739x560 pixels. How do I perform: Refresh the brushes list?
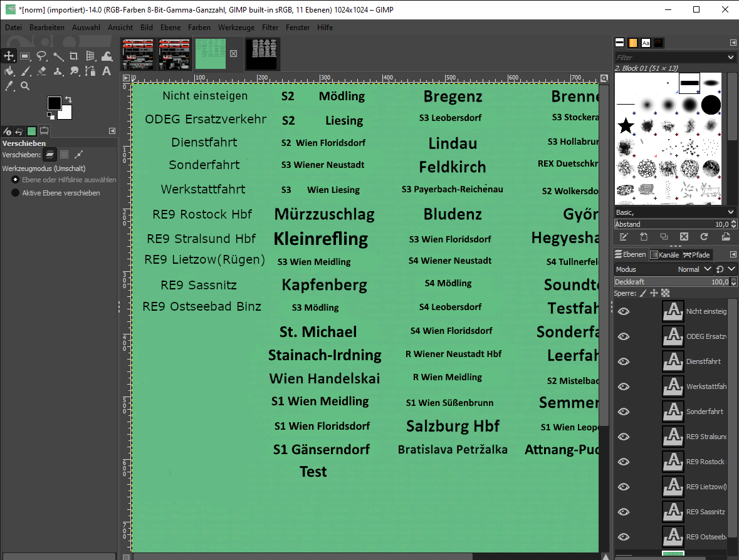coord(704,237)
